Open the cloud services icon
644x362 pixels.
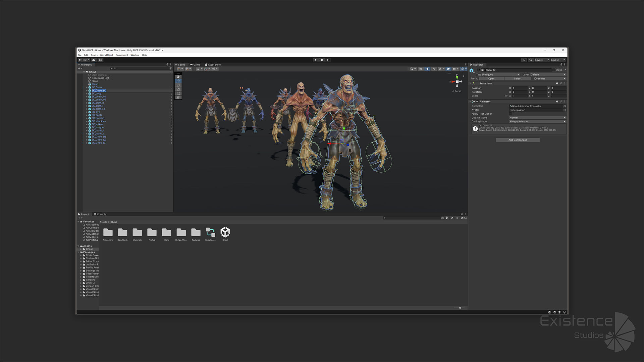pyautogui.click(x=94, y=60)
